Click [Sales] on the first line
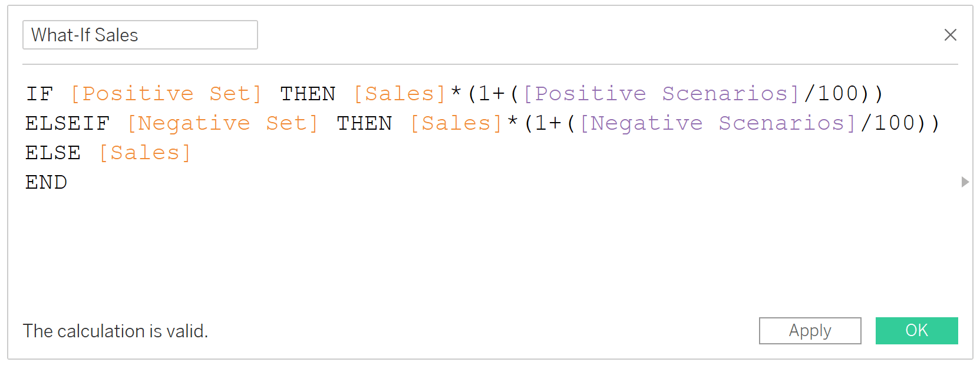The width and height of the screenshot is (980, 365). click(x=399, y=94)
